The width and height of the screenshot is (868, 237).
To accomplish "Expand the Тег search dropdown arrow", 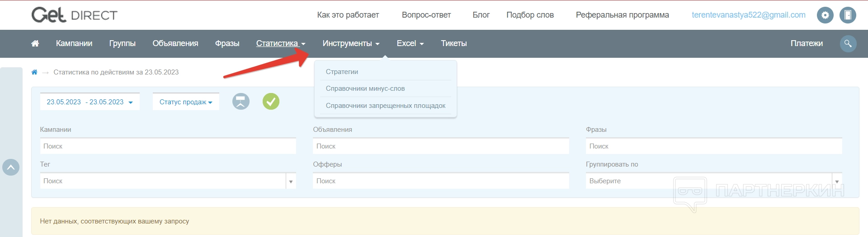I will pos(291,181).
